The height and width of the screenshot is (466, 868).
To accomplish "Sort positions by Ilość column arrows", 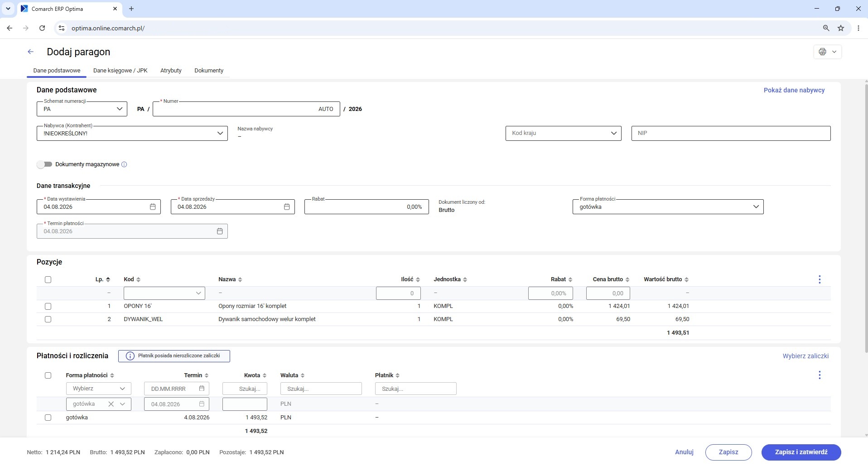I will coord(418,279).
